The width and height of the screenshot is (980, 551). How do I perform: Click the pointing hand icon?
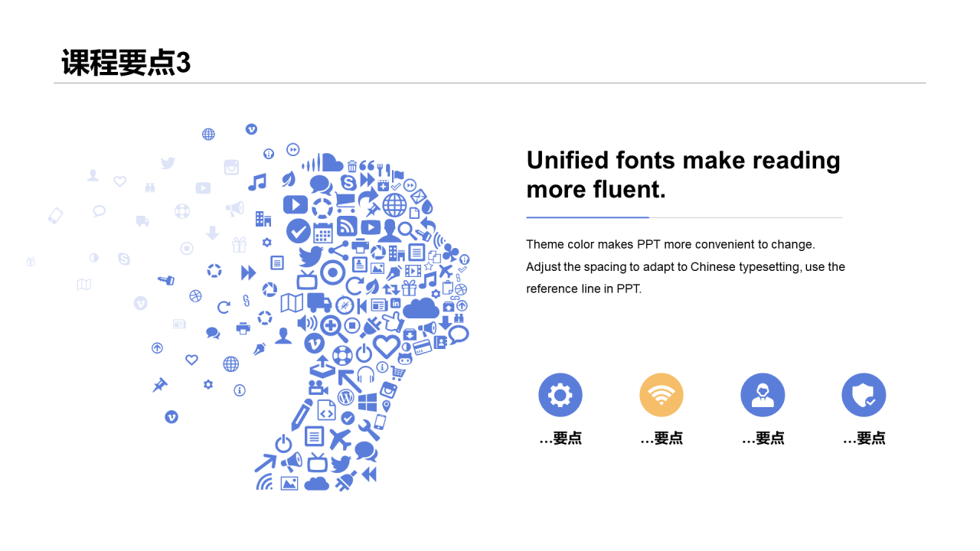(394, 321)
